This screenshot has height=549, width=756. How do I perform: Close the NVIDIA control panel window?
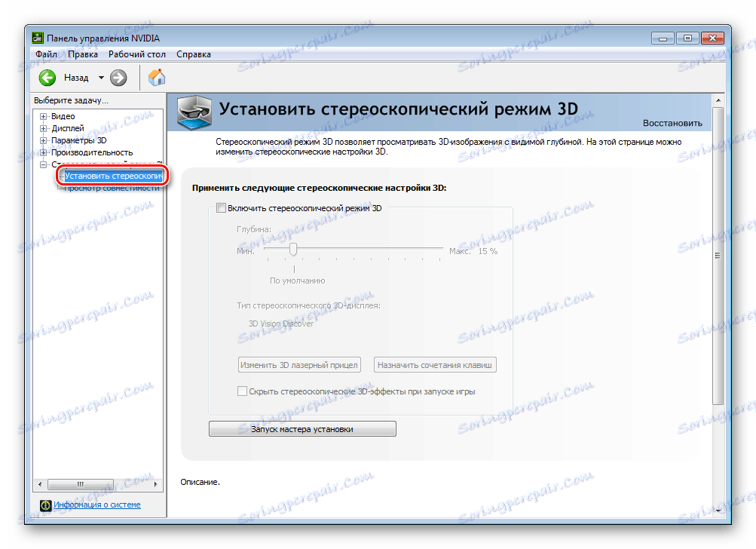(712, 38)
